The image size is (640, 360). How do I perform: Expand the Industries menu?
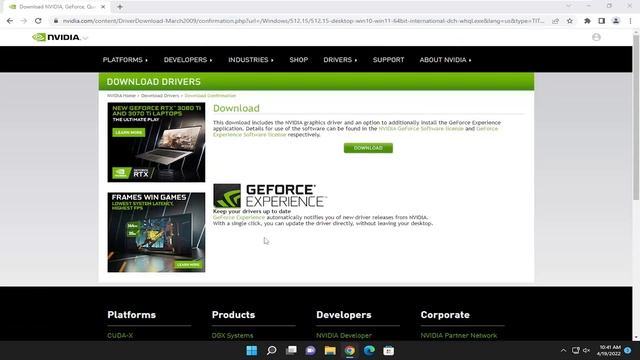[251, 60]
